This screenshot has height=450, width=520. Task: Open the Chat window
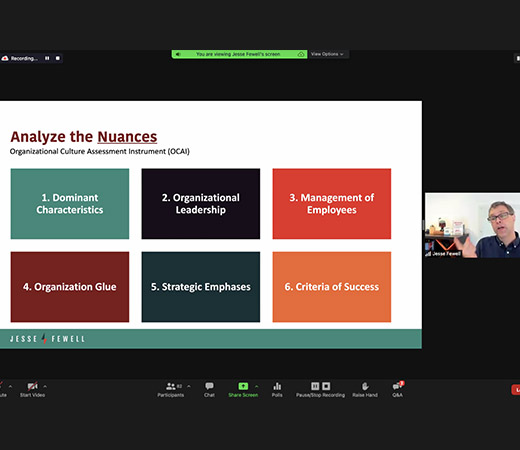pyautogui.click(x=209, y=390)
